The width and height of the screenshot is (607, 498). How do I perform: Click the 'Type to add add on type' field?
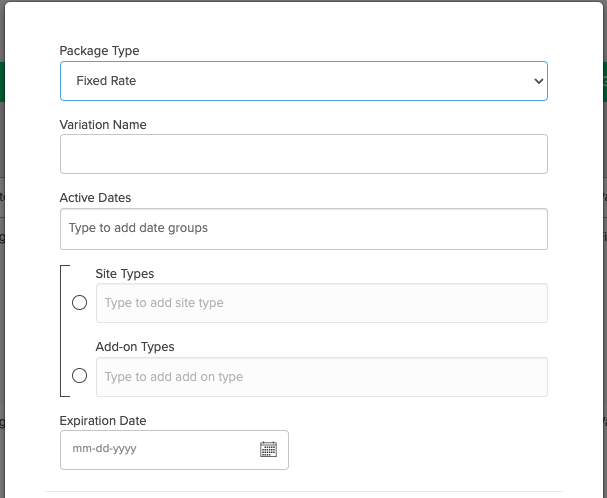[x=321, y=377]
